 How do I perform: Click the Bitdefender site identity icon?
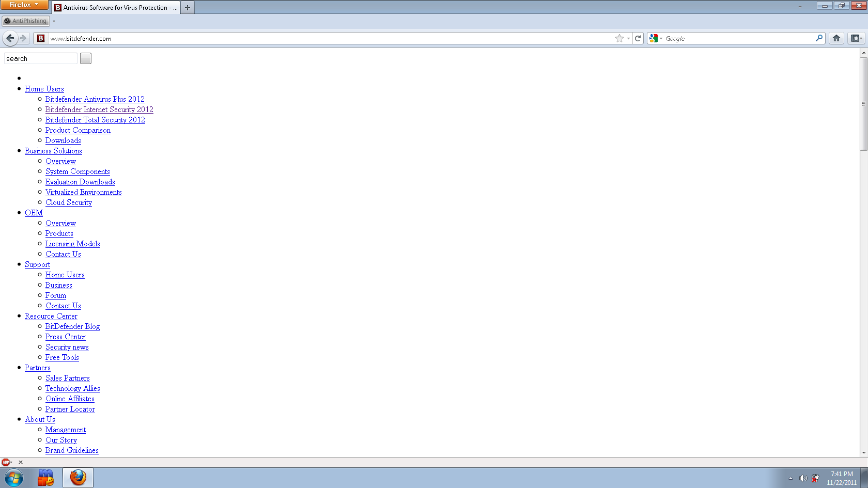click(41, 38)
